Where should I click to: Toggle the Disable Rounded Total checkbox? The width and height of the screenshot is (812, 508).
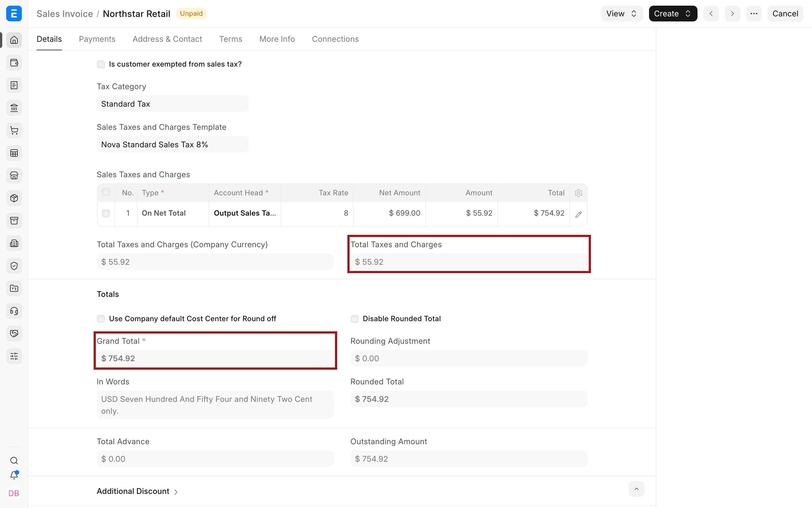click(x=354, y=319)
